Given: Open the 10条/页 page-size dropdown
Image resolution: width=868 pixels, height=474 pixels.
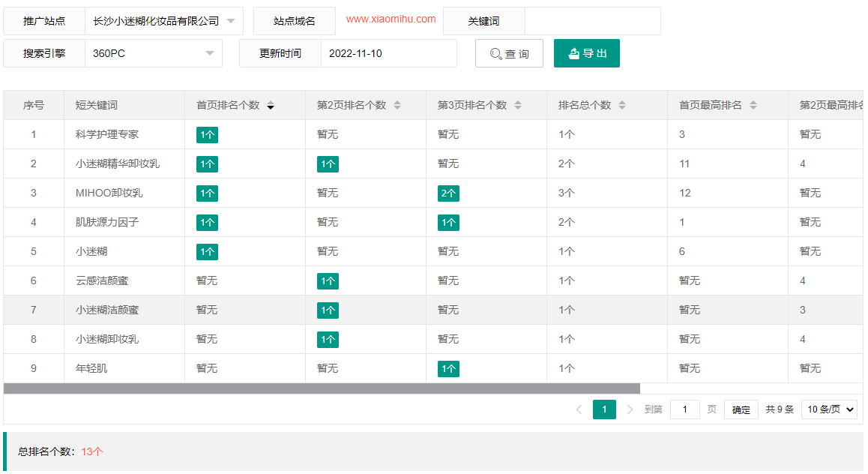Looking at the screenshot, I should click(x=829, y=409).
